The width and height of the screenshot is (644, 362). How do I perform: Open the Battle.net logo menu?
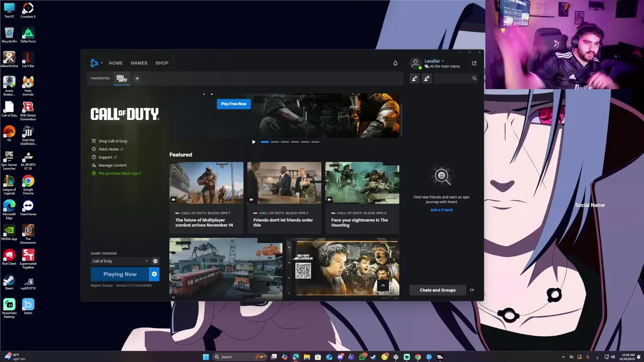96,63
